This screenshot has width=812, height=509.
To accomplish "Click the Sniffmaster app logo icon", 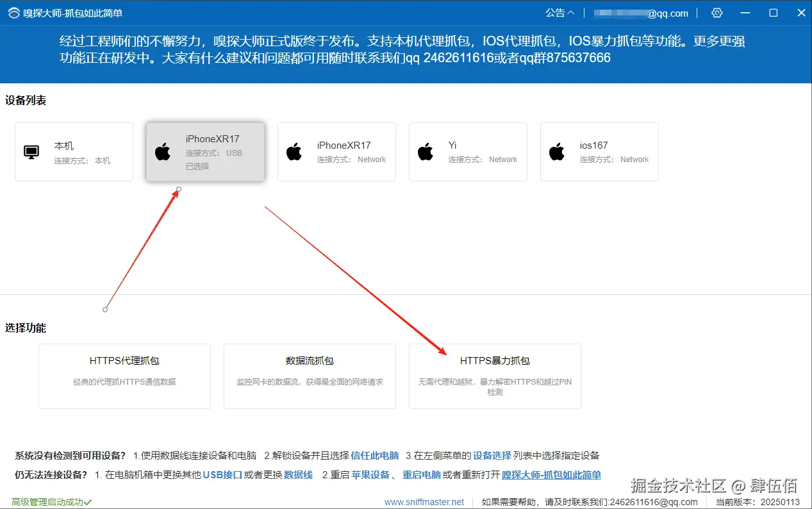I will coord(13,13).
